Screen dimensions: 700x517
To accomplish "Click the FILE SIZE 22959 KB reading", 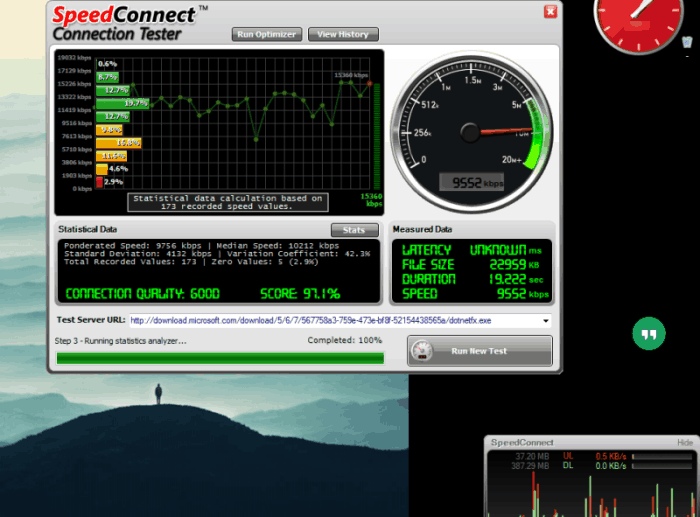I will [x=471, y=265].
